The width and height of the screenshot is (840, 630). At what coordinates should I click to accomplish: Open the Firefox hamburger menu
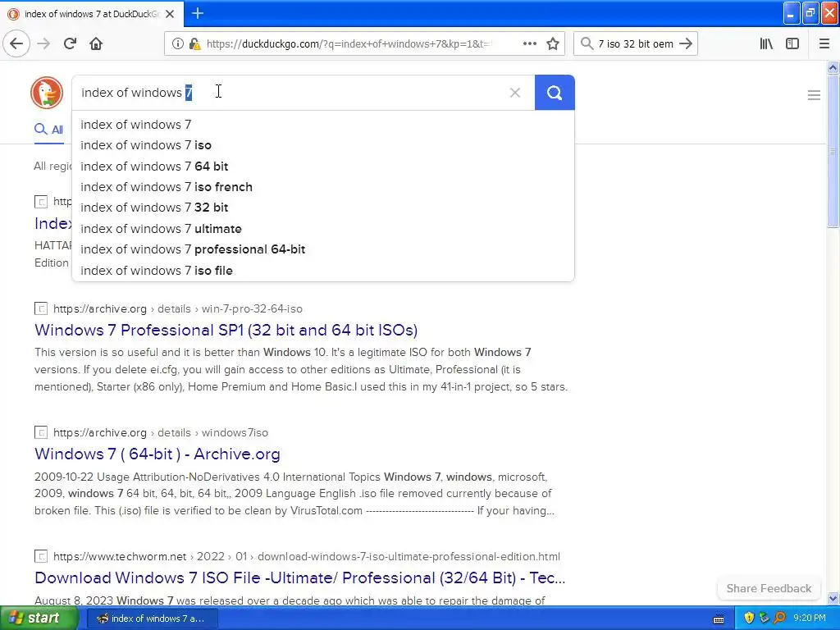824,44
